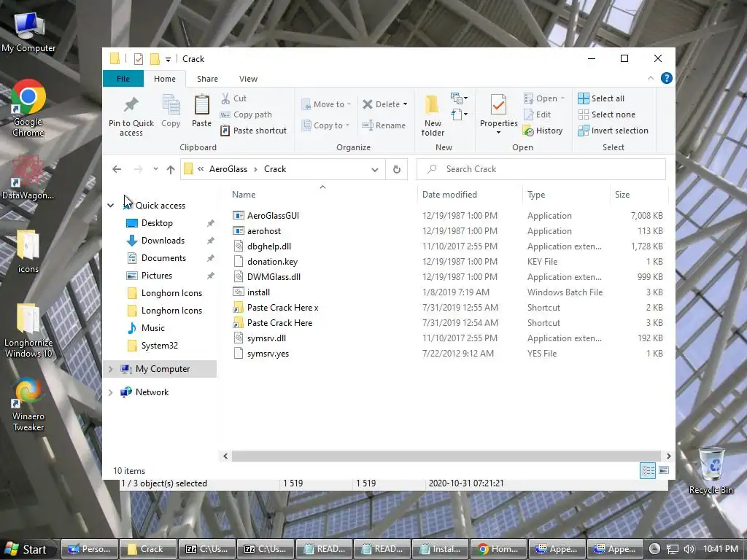This screenshot has height=560, width=747.
Task: Click the blue Help question mark icon
Action: tap(667, 78)
